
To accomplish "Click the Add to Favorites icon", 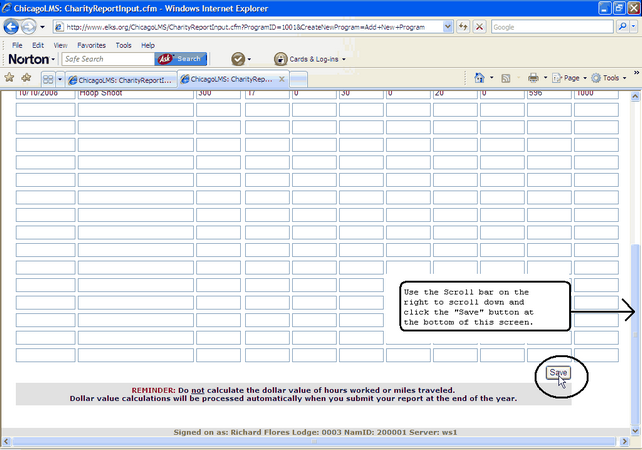I will coord(26,78).
